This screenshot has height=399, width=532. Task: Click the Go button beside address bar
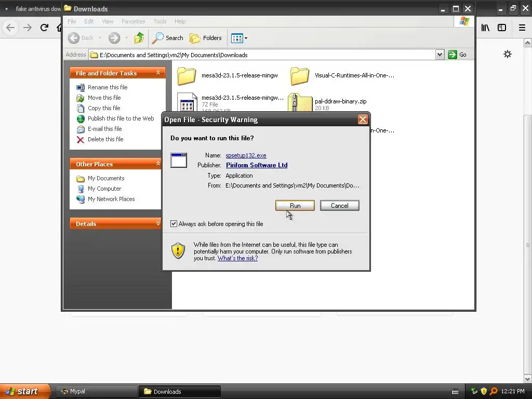click(x=457, y=55)
